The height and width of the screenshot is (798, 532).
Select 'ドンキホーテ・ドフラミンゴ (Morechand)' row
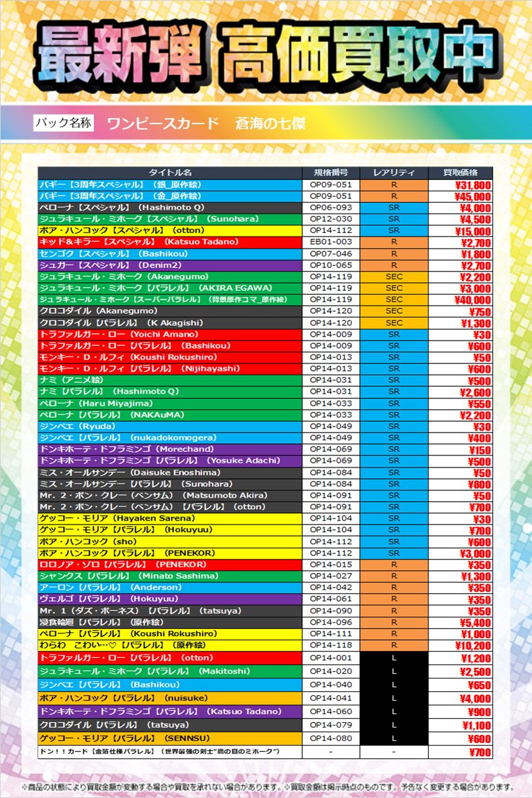[265, 449]
